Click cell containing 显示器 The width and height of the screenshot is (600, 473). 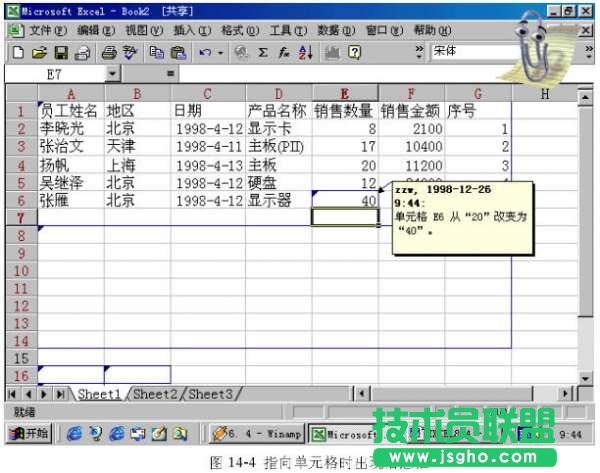279,200
